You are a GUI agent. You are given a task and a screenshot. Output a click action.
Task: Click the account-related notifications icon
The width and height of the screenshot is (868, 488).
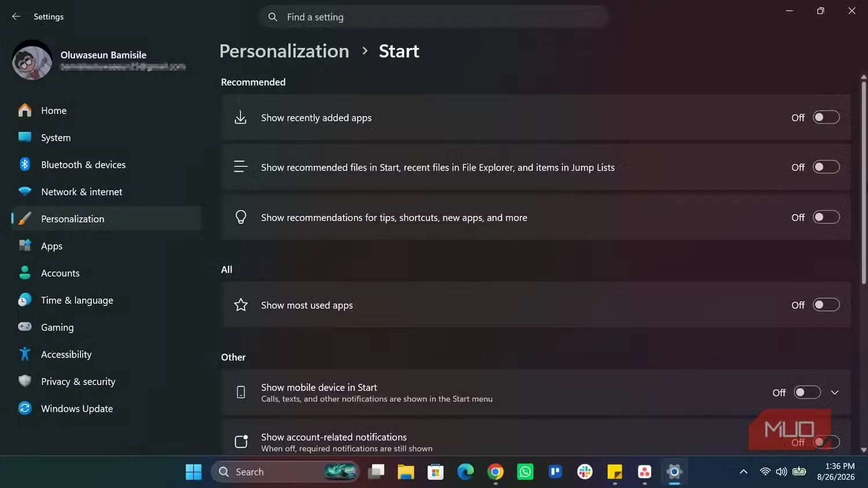coord(241,442)
